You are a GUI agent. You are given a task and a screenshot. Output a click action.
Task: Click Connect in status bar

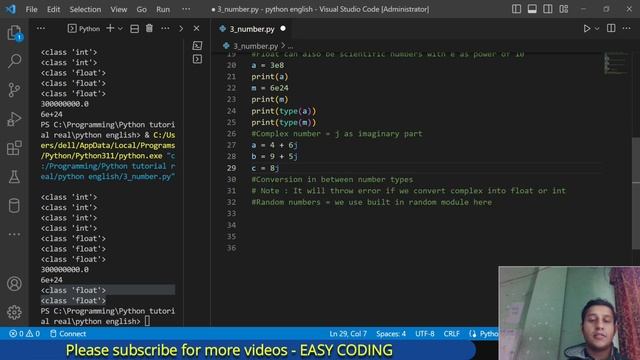pos(68,333)
